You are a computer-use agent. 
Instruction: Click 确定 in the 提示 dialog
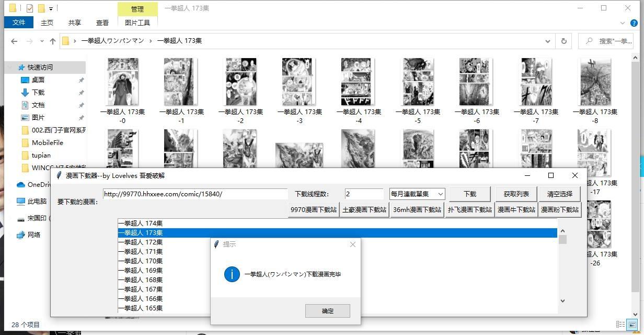(x=328, y=311)
